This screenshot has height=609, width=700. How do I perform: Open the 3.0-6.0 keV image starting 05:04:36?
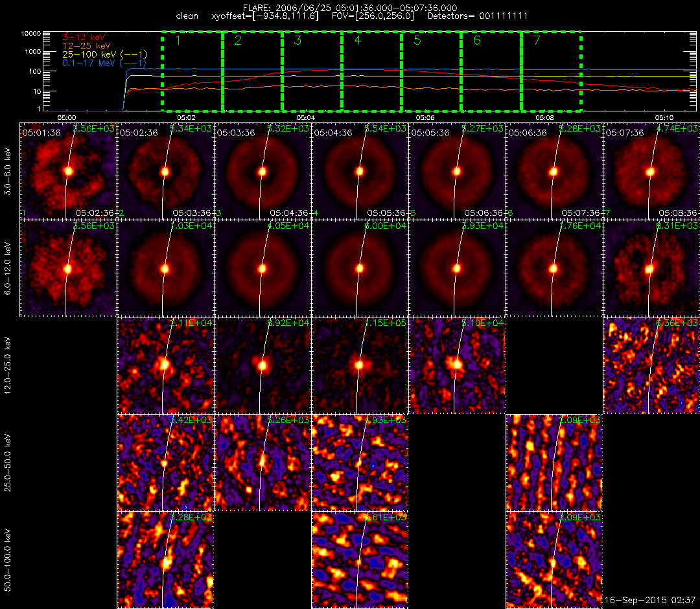click(x=360, y=171)
